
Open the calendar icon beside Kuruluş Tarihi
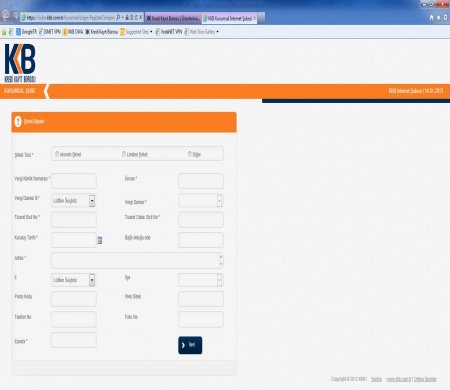pos(99,240)
